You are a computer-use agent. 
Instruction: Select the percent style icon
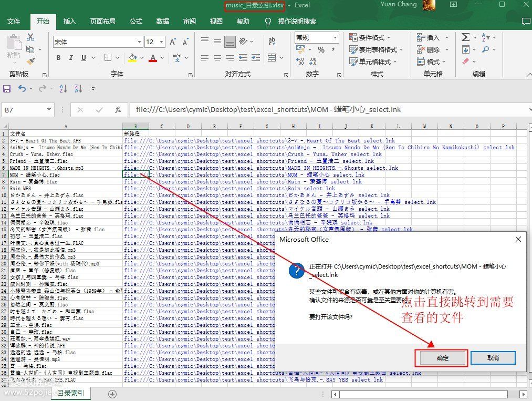click(x=321, y=50)
